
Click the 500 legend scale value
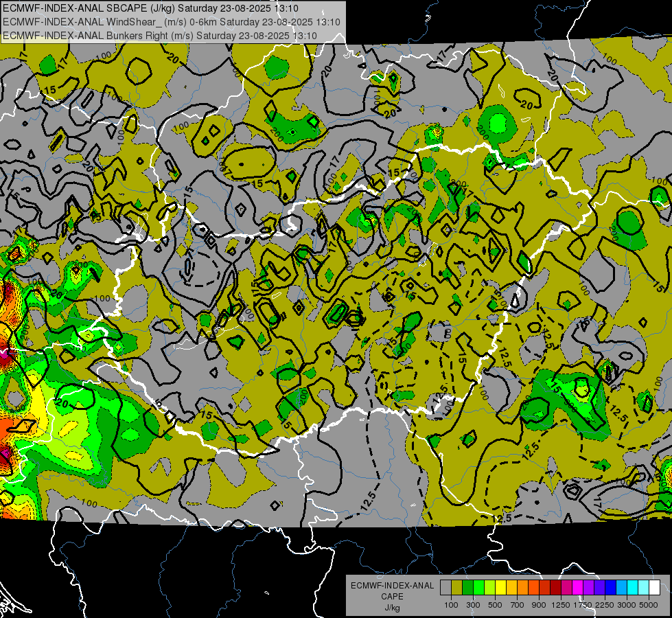pos(495,605)
